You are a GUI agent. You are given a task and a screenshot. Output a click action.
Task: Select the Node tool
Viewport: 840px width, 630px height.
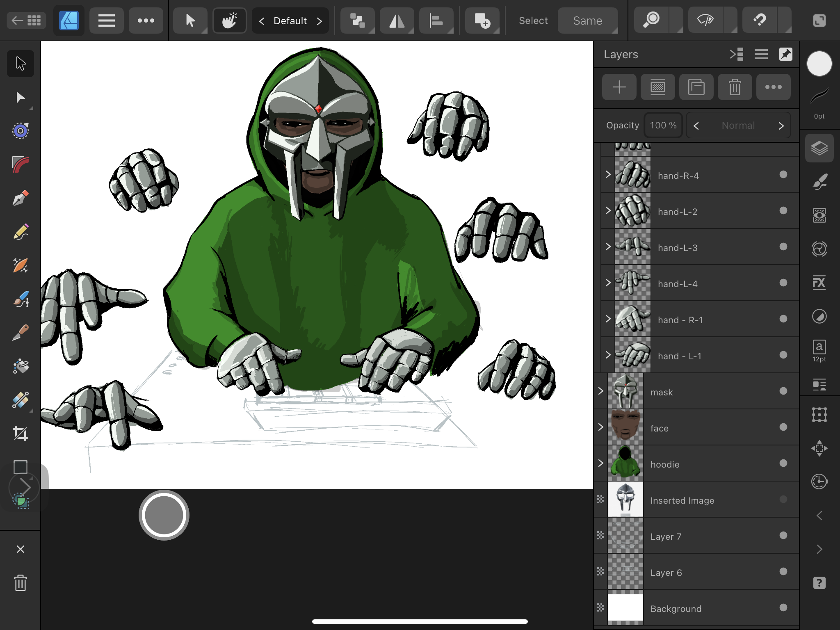coord(20,98)
